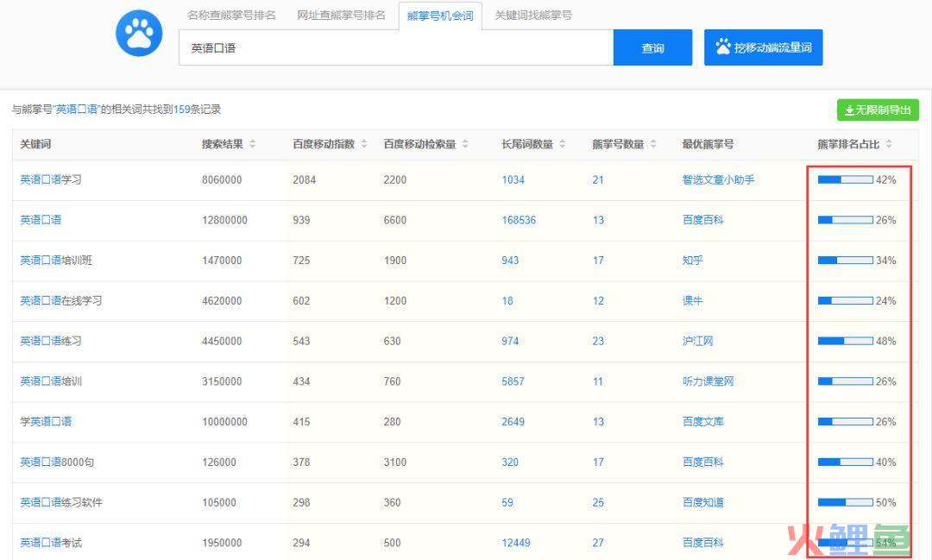Click the 159 record count text
This screenshot has width=932, height=560.
(182, 110)
